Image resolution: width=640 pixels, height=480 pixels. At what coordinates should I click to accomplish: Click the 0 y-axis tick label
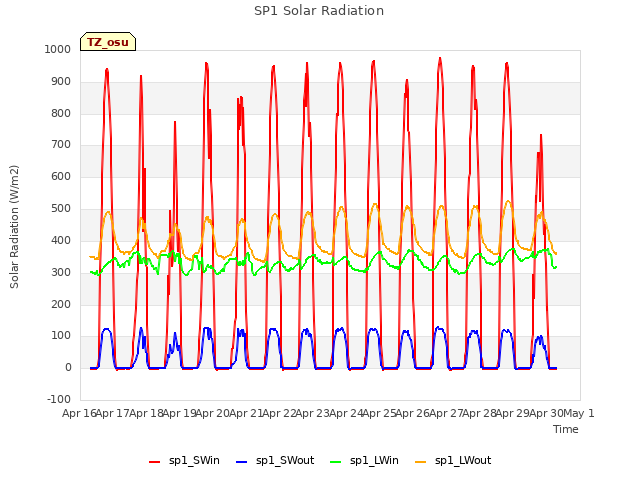[68, 368]
